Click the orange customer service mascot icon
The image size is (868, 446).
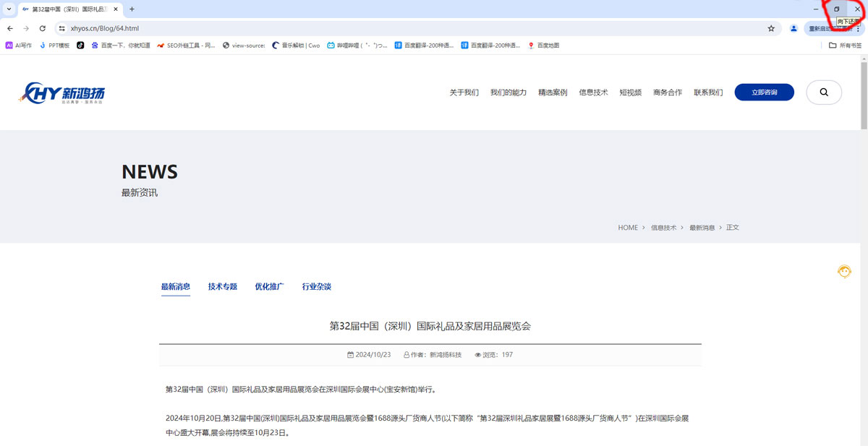(844, 272)
